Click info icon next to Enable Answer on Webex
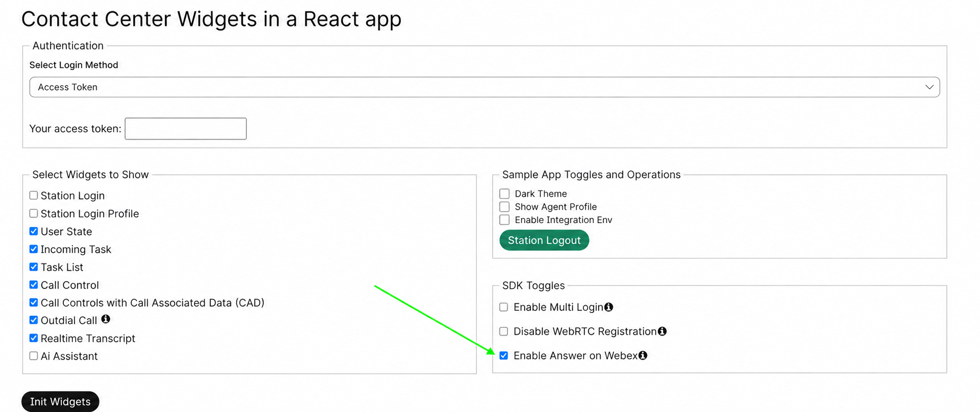Image resolution: width=980 pixels, height=412 pixels. 643,356
